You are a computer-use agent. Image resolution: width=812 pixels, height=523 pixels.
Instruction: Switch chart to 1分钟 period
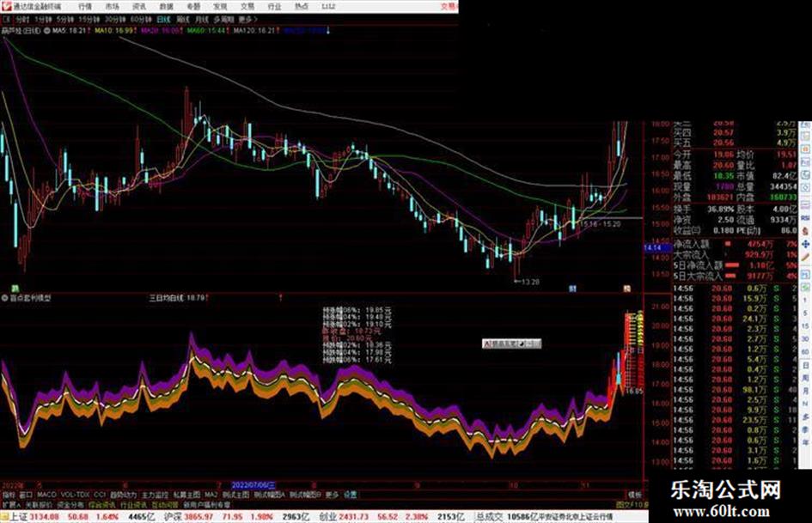coord(43,19)
